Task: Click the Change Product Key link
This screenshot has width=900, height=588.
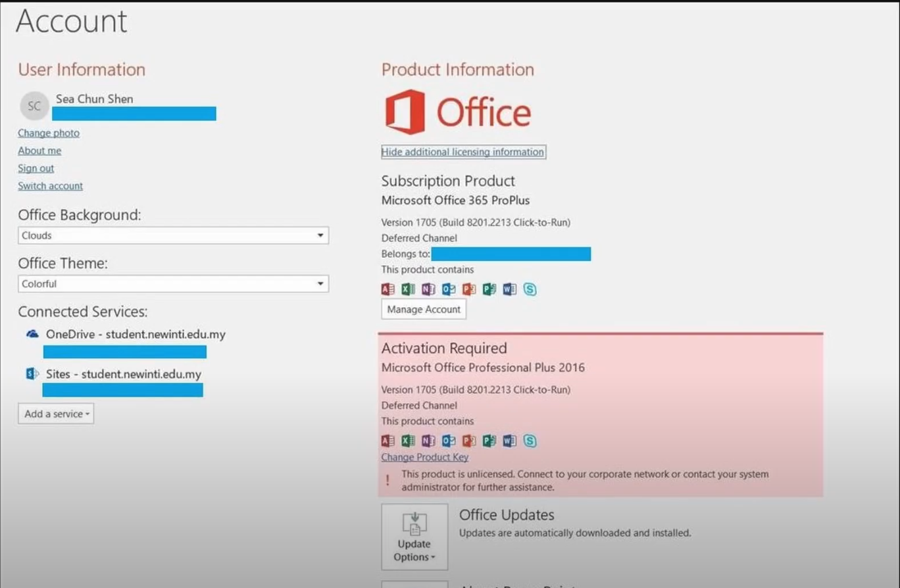Action: pyautogui.click(x=425, y=457)
